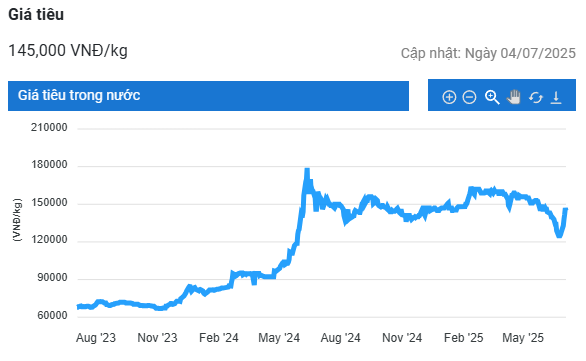This screenshot has height=361, width=586.
Task: Click the May '24 x-axis label
Action: 279,338
